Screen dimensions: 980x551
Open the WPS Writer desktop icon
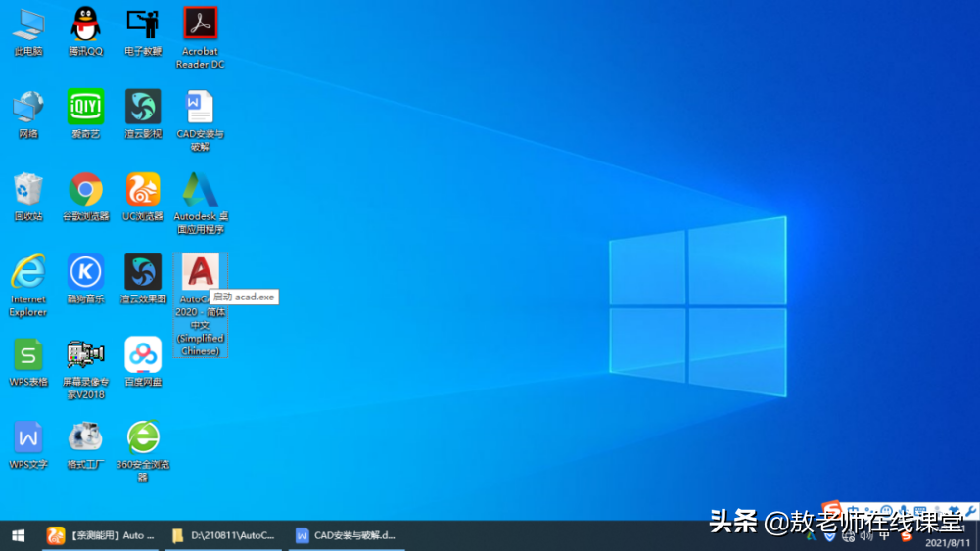pyautogui.click(x=28, y=437)
